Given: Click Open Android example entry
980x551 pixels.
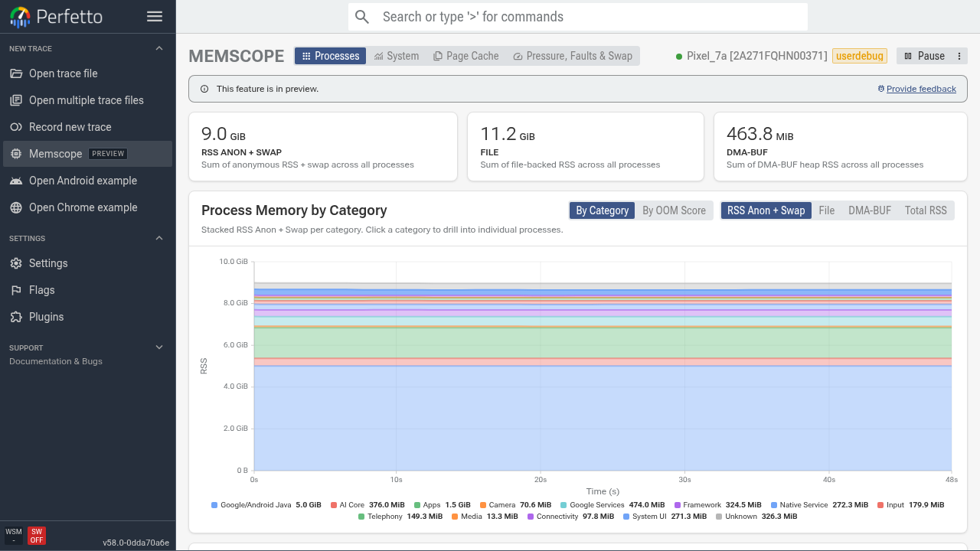Looking at the screenshot, I should pos(88,181).
